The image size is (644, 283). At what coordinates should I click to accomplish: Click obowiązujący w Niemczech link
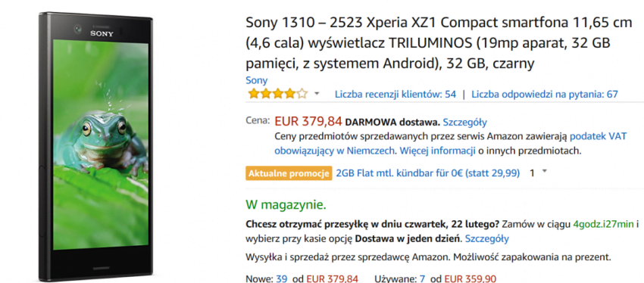335,151
